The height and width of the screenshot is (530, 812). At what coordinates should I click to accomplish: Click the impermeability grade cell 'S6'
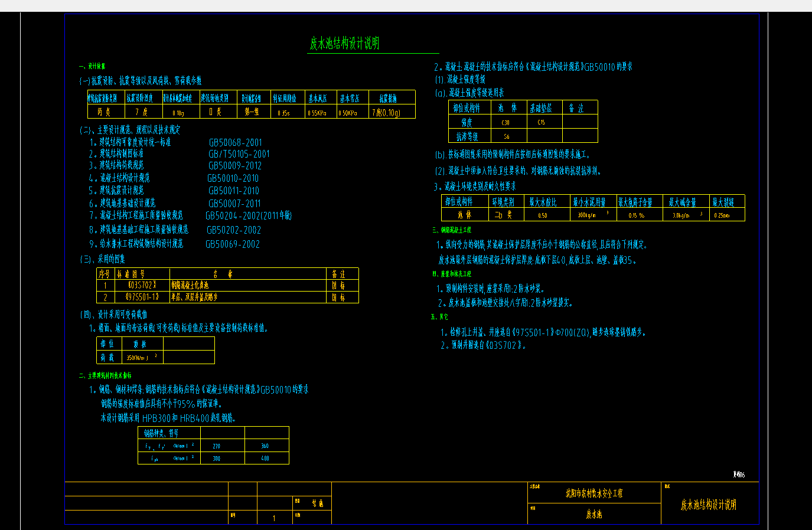click(506, 137)
